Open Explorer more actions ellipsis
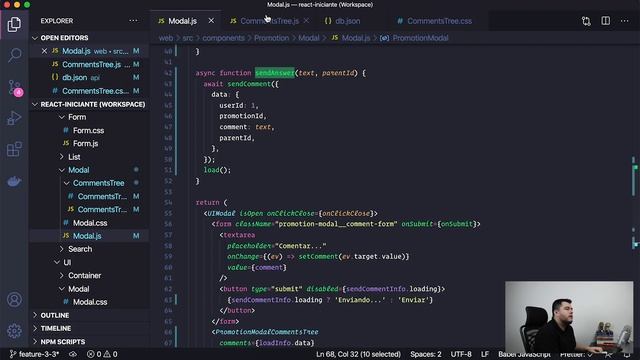Screen dimensions: 640x360 click(x=133, y=20)
